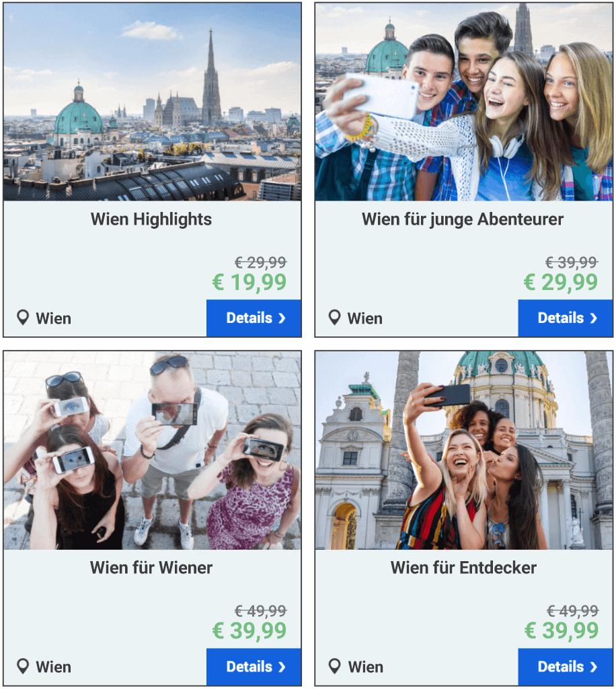The height and width of the screenshot is (689, 616).
Task: Select the Wien für Entdecker title
Action: 463,568
